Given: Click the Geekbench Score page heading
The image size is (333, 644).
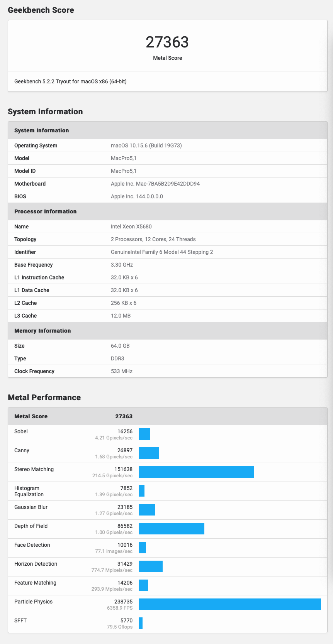Looking at the screenshot, I should click(41, 10).
